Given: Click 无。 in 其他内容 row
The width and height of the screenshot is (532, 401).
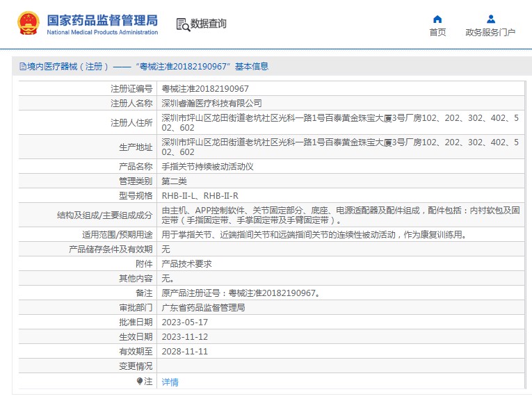Looking at the screenshot, I should (x=168, y=278).
